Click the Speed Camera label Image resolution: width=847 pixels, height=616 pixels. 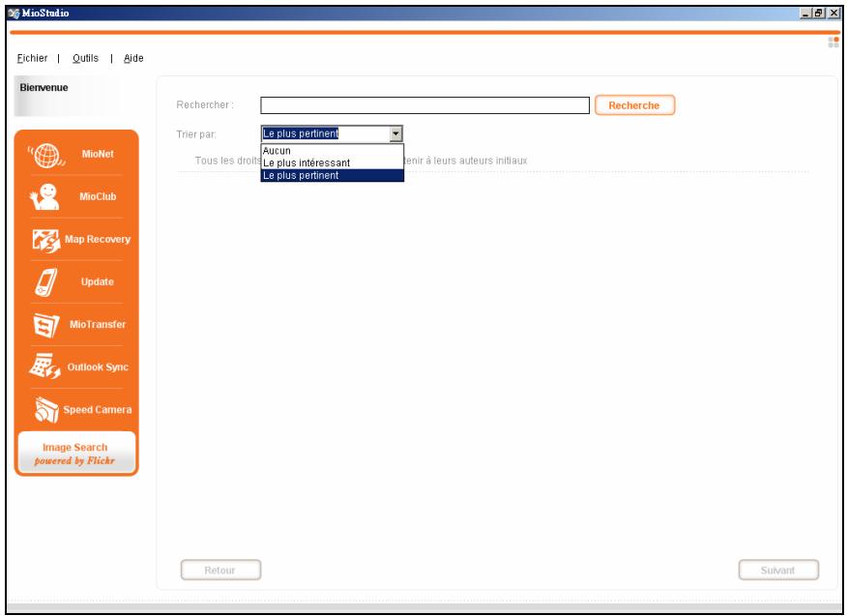[x=98, y=410]
